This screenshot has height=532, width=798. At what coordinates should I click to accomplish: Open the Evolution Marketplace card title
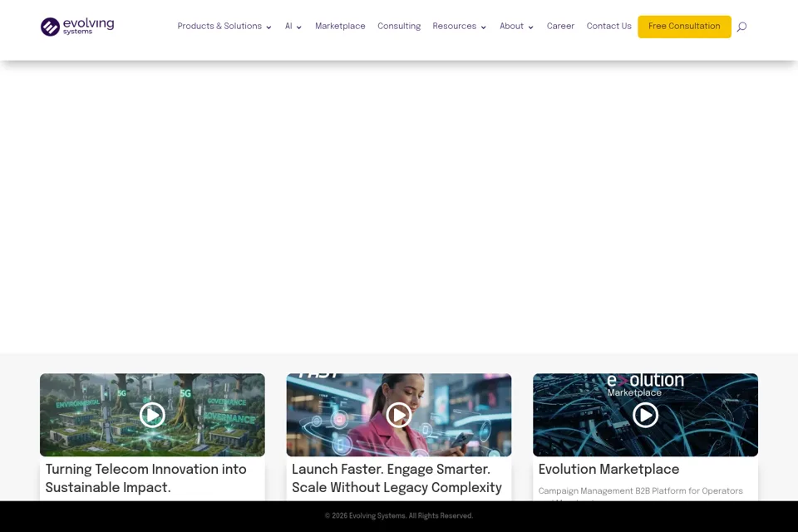click(608, 469)
